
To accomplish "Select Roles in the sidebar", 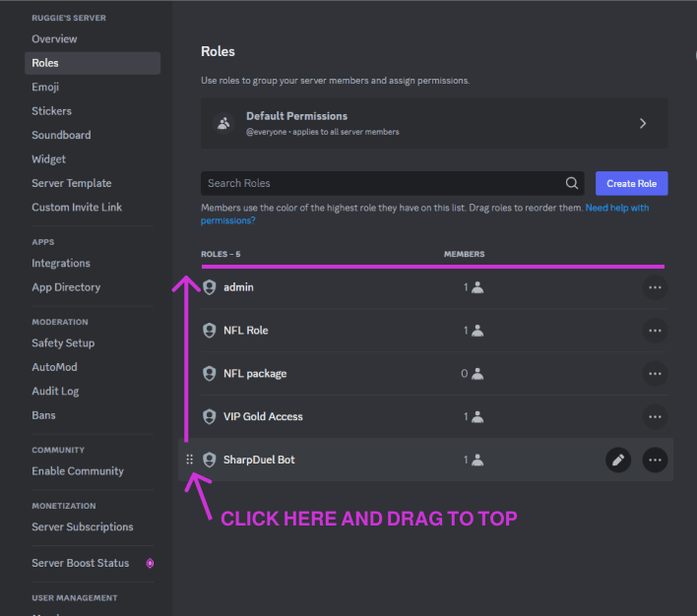I will pos(93,63).
